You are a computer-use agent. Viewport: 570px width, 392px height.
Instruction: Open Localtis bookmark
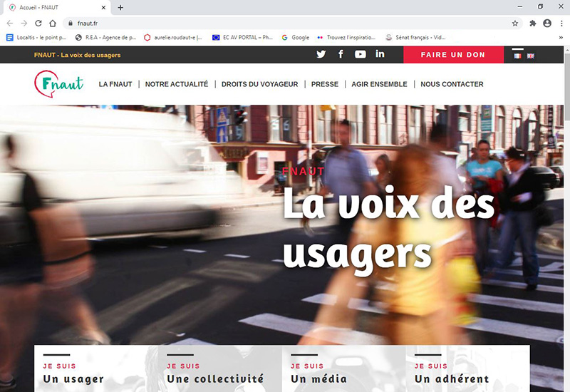coord(36,38)
